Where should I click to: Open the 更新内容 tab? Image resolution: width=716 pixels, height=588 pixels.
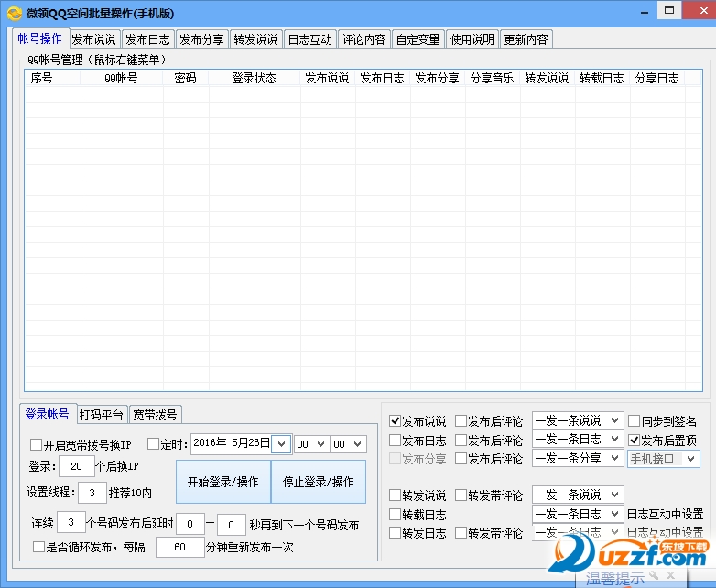tap(526, 39)
